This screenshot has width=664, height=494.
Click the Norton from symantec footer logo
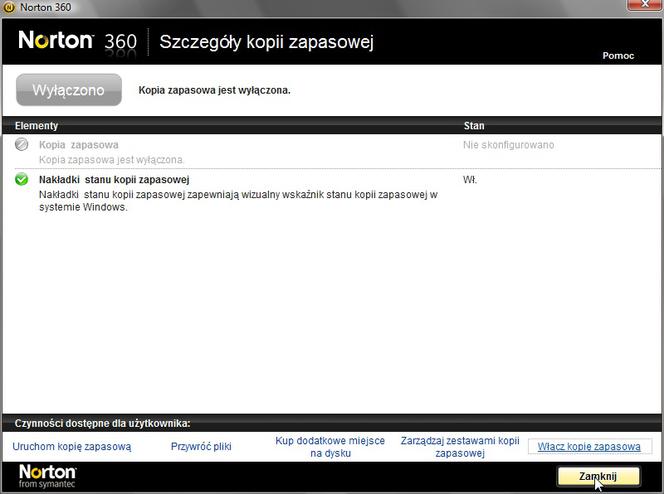click(x=47, y=476)
